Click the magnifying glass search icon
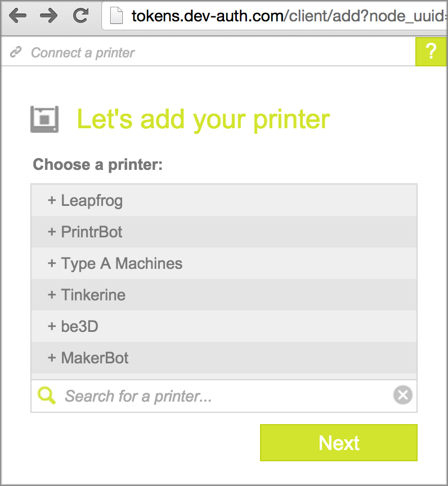This screenshot has width=448, height=486. (47, 396)
